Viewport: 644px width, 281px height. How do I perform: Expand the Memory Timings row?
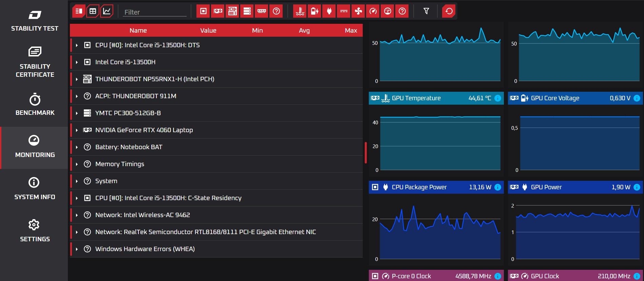[77, 164]
